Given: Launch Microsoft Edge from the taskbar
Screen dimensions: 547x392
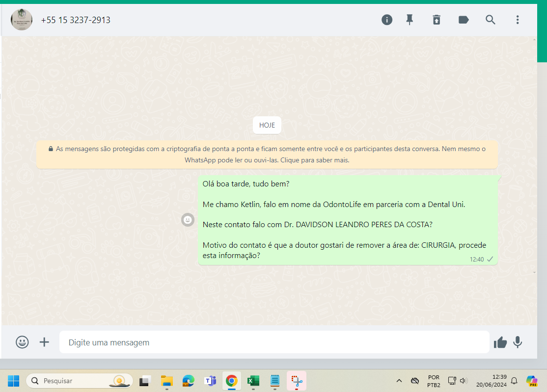Looking at the screenshot, I should 189,381.
